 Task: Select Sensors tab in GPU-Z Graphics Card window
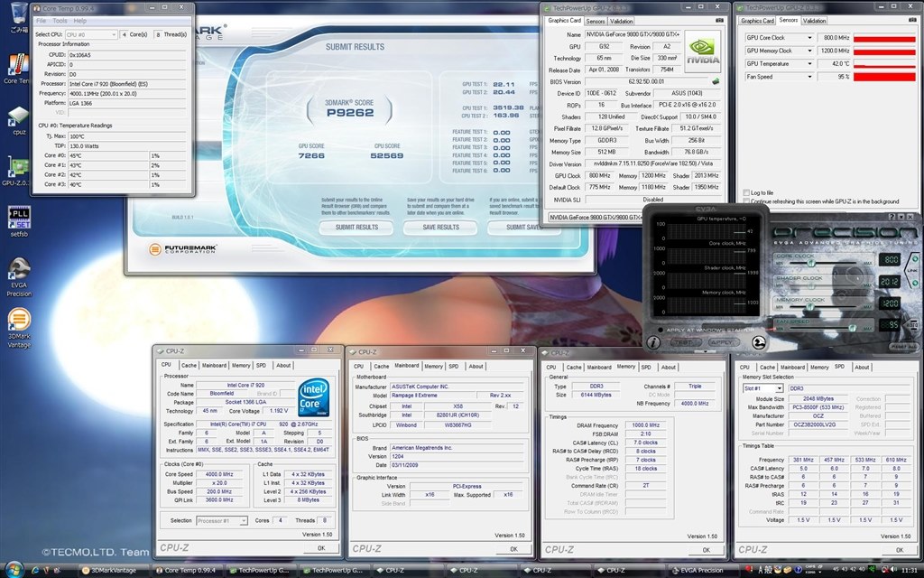pyautogui.click(x=596, y=21)
